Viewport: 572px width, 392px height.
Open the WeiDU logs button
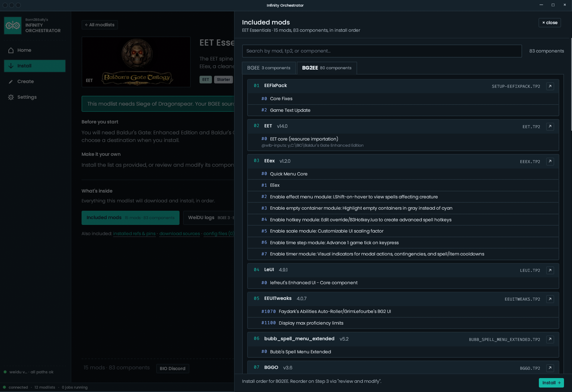tap(209, 217)
